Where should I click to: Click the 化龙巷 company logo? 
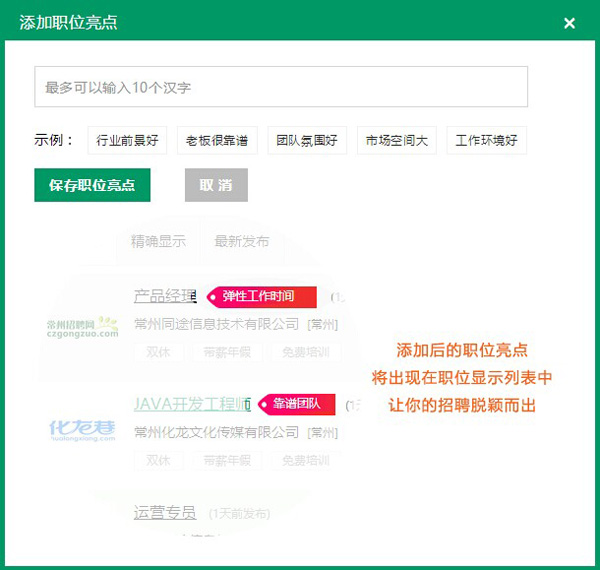(x=83, y=431)
